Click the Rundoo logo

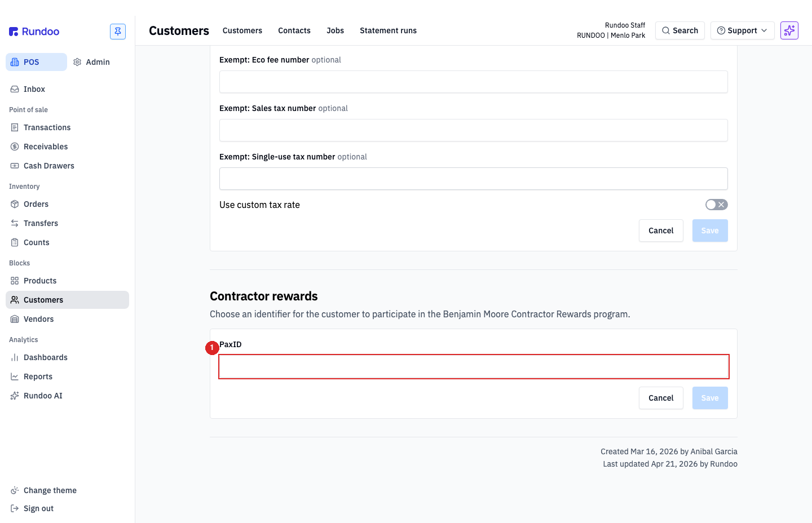(x=34, y=32)
